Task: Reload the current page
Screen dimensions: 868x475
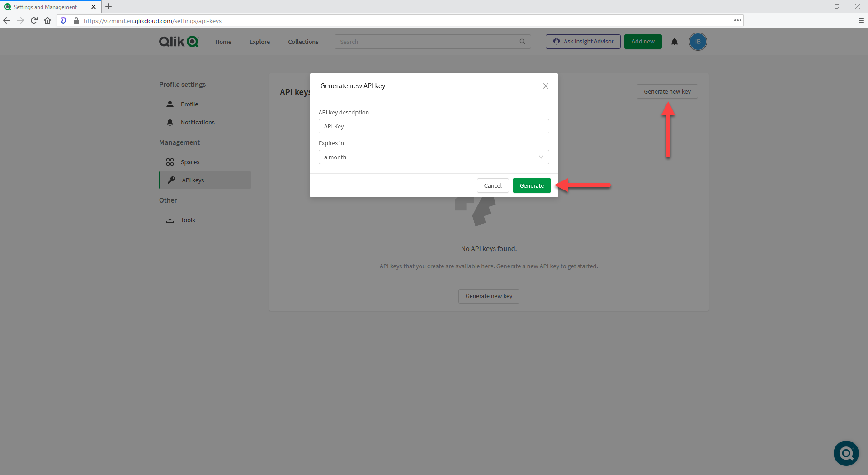Action: [x=34, y=20]
